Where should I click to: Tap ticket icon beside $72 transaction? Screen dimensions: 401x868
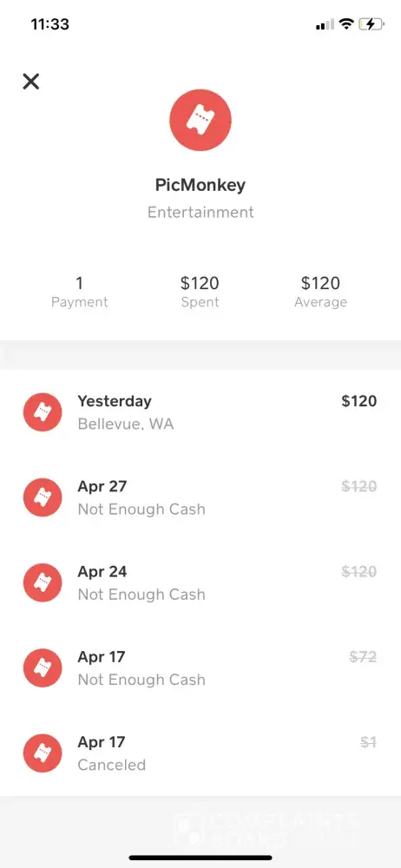coord(43,668)
